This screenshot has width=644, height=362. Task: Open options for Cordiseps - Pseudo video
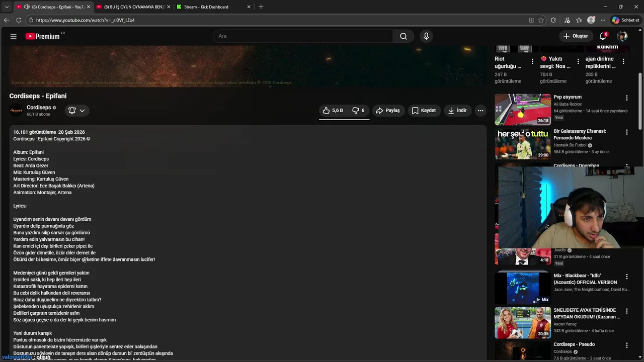[x=627, y=345]
